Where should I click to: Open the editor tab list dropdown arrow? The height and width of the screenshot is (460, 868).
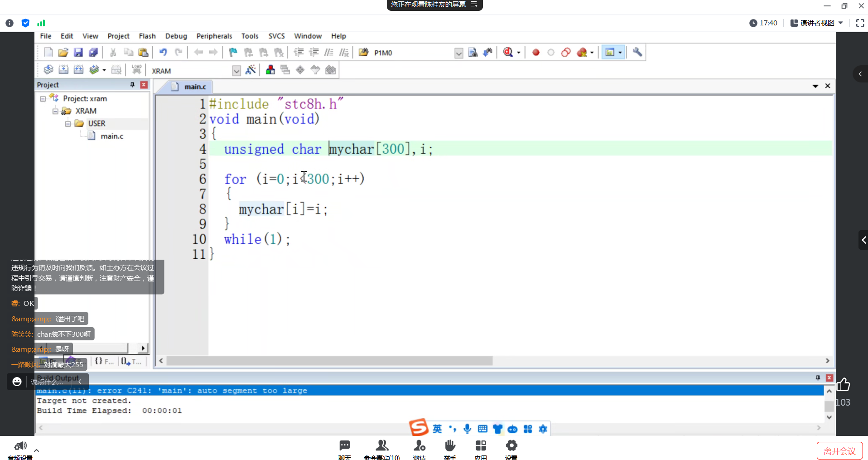pyautogui.click(x=815, y=86)
